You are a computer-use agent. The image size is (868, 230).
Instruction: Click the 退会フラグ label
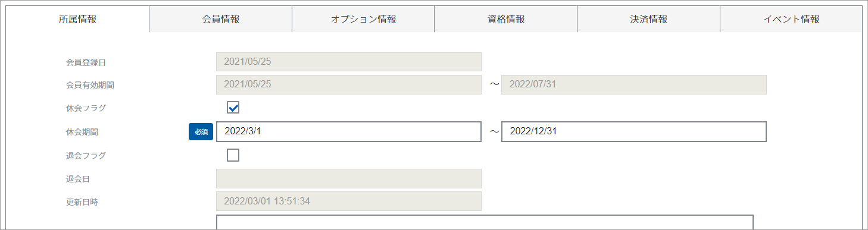[x=86, y=155]
